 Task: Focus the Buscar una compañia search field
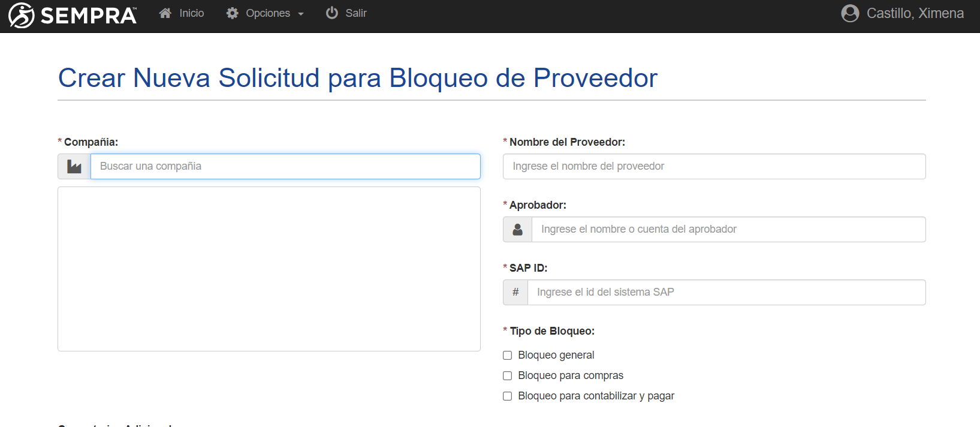285,167
